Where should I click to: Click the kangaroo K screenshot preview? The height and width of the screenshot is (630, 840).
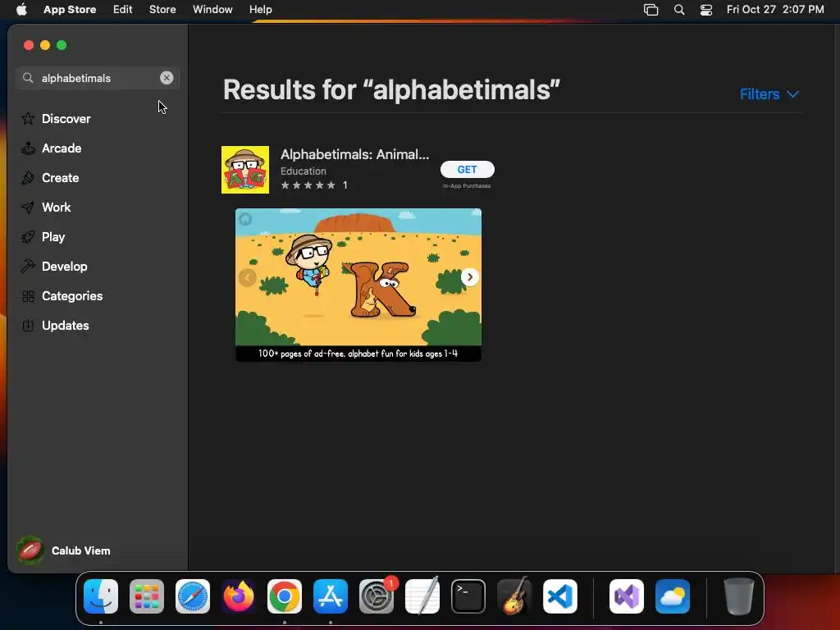pos(358,285)
